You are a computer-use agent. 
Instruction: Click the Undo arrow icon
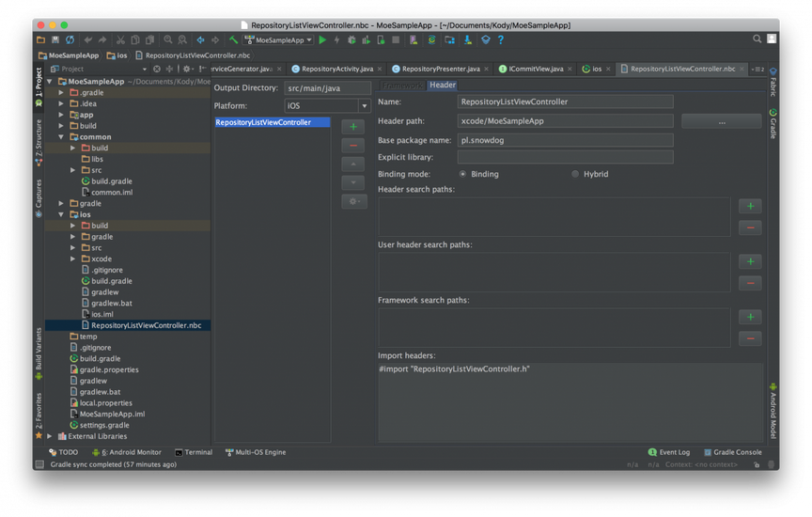(88, 39)
